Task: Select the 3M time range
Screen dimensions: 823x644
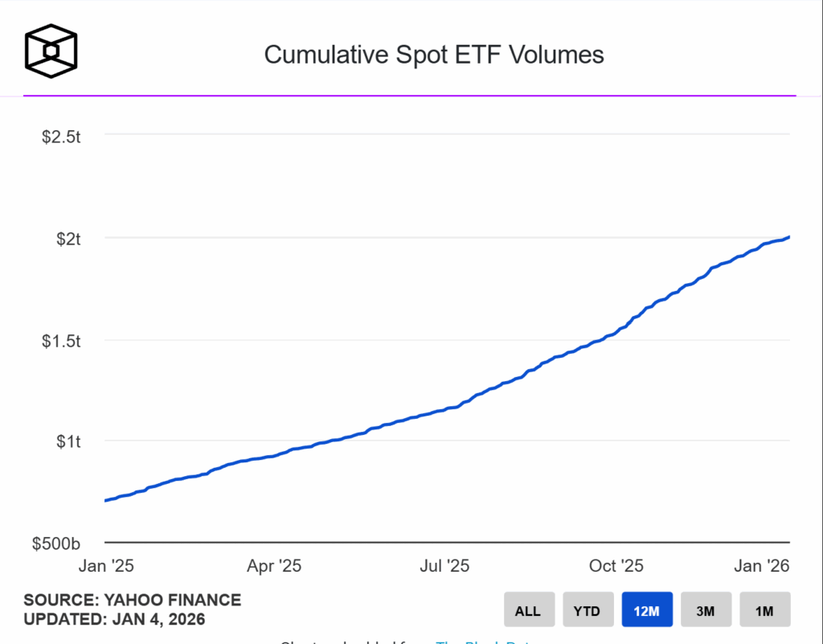Action: 706,609
